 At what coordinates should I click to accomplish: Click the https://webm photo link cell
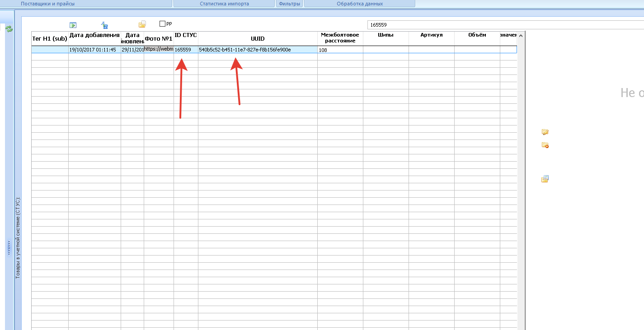click(159, 49)
